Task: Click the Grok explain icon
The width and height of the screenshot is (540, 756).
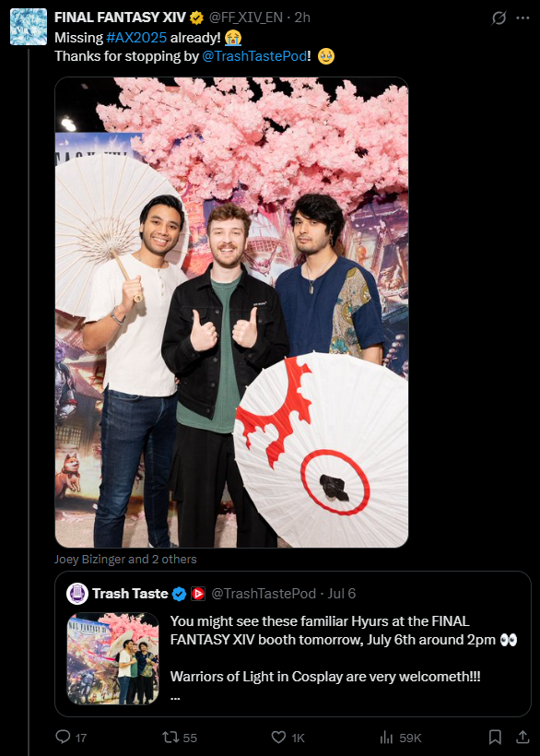Action: 499,18
